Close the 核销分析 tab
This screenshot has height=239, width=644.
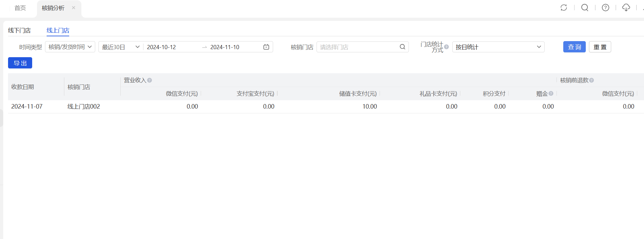(x=74, y=8)
